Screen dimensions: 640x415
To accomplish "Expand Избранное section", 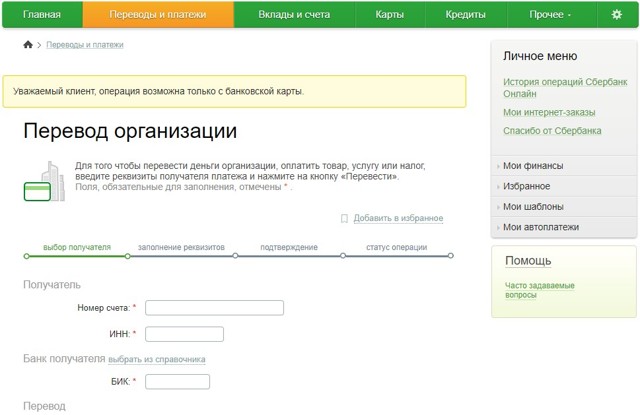I will (564, 186).
